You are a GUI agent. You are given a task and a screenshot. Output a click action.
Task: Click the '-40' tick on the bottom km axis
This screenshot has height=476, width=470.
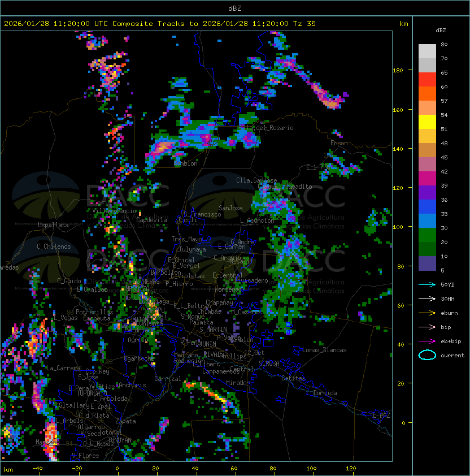(38, 469)
